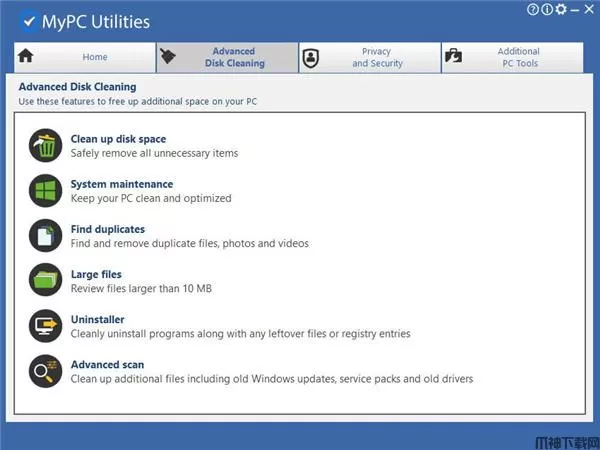Image resolution: width=600 pixels, height=450 pixels.
Task: Open the Clean up disk space link
Action: pos(118,139)
